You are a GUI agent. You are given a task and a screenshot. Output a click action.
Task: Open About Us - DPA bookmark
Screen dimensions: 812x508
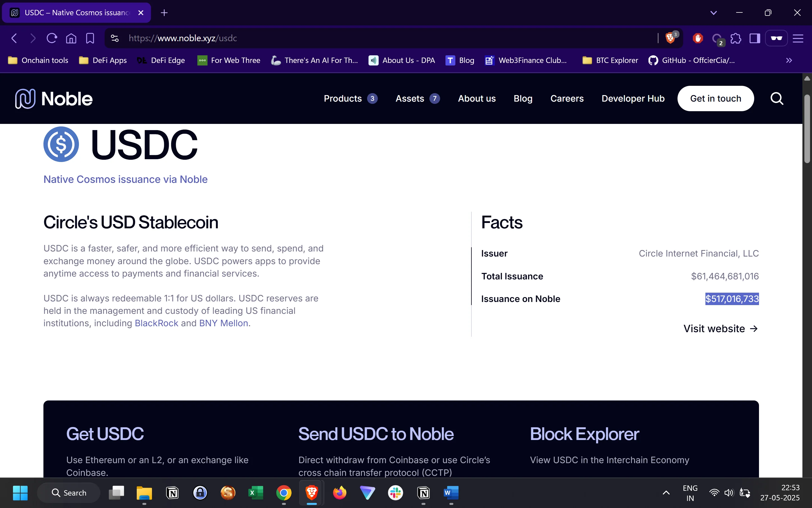[402, 60]
